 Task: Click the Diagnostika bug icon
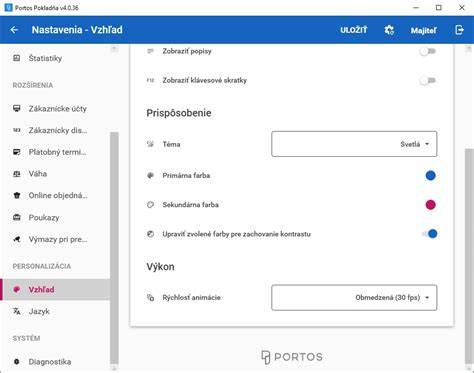click(x=17, y=361)
